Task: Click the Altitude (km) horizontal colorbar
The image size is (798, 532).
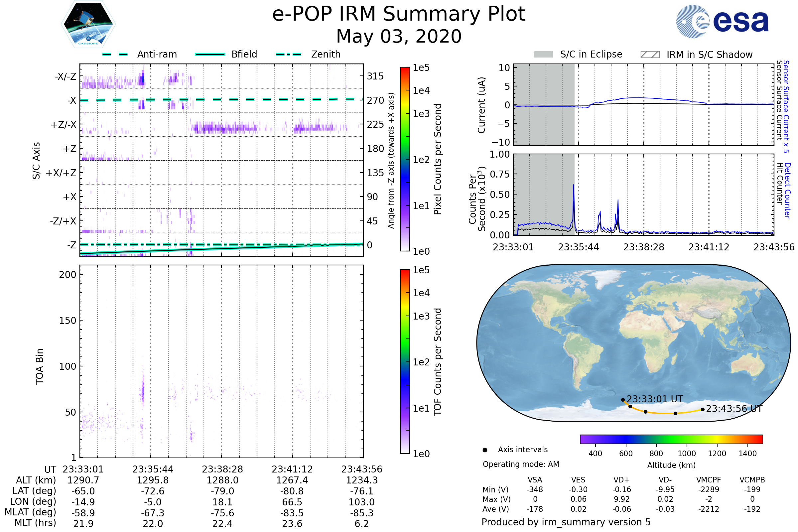Action: click(671, 439)
